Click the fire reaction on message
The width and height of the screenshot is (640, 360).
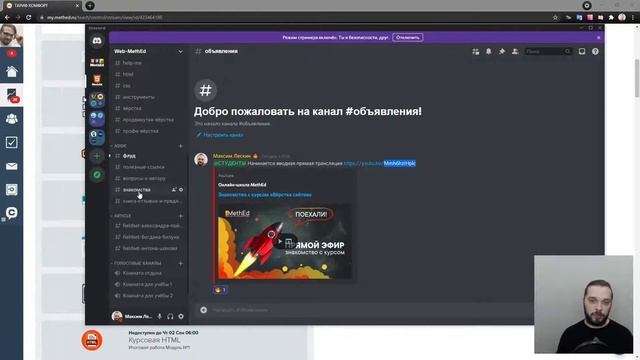click(220, 290)
